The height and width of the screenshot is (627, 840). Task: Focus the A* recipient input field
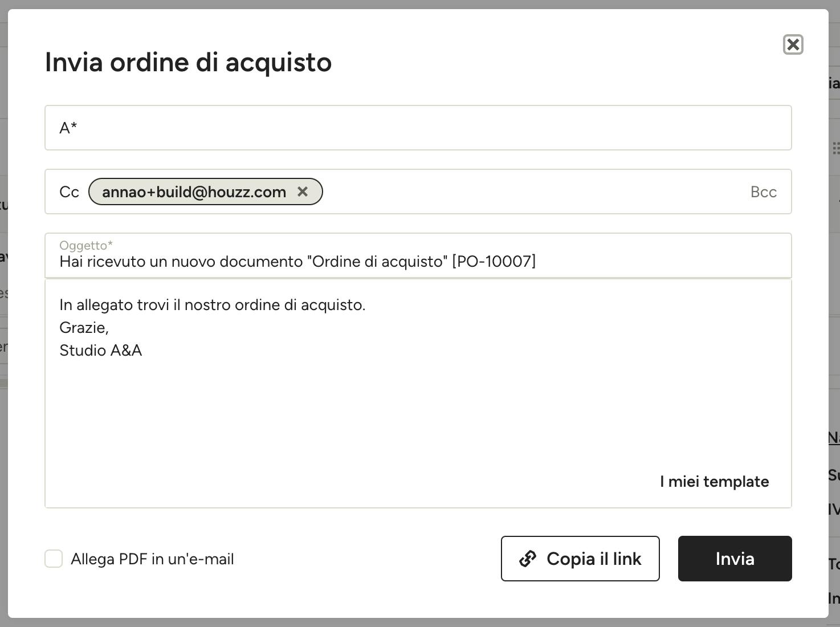point(418,128)
